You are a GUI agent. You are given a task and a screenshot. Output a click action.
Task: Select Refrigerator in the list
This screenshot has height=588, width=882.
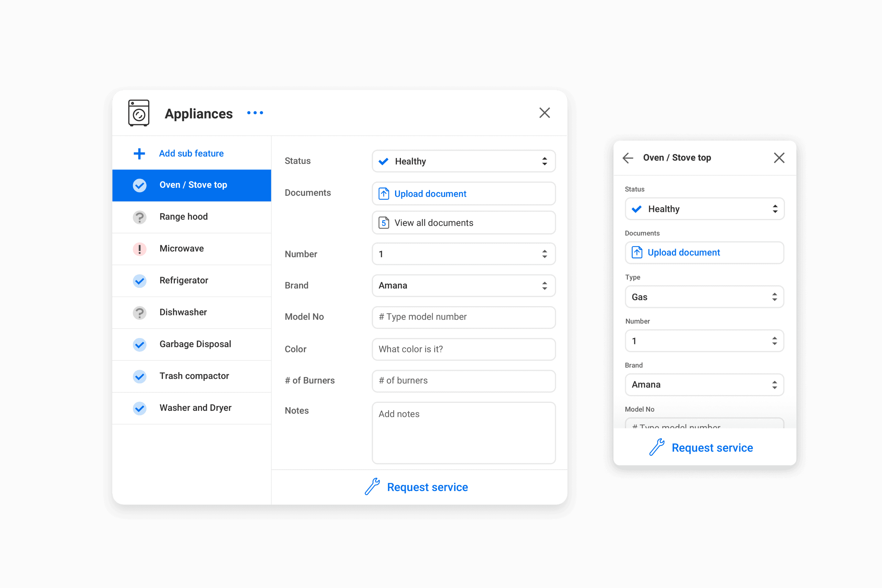(191, 281)
